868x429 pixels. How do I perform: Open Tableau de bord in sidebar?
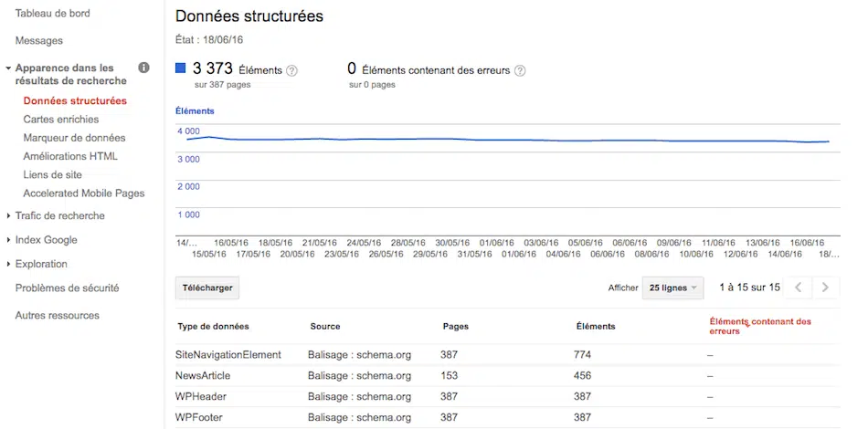(52, 13)
